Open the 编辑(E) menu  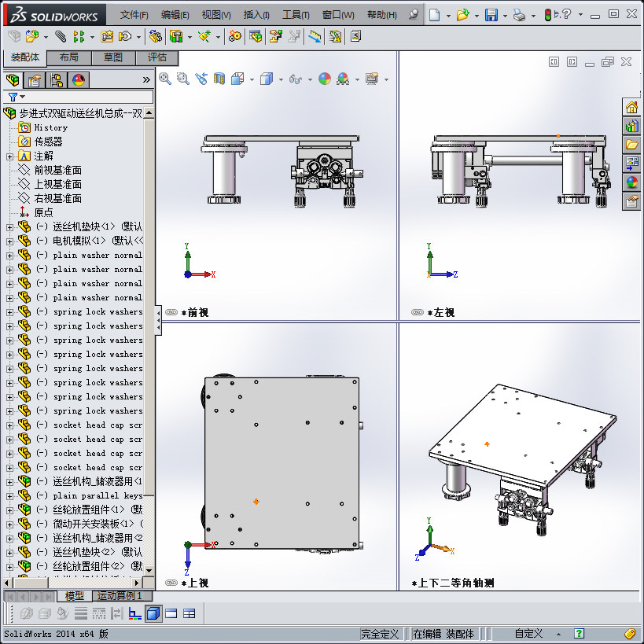pyautogui.click(x=175, y=15)
